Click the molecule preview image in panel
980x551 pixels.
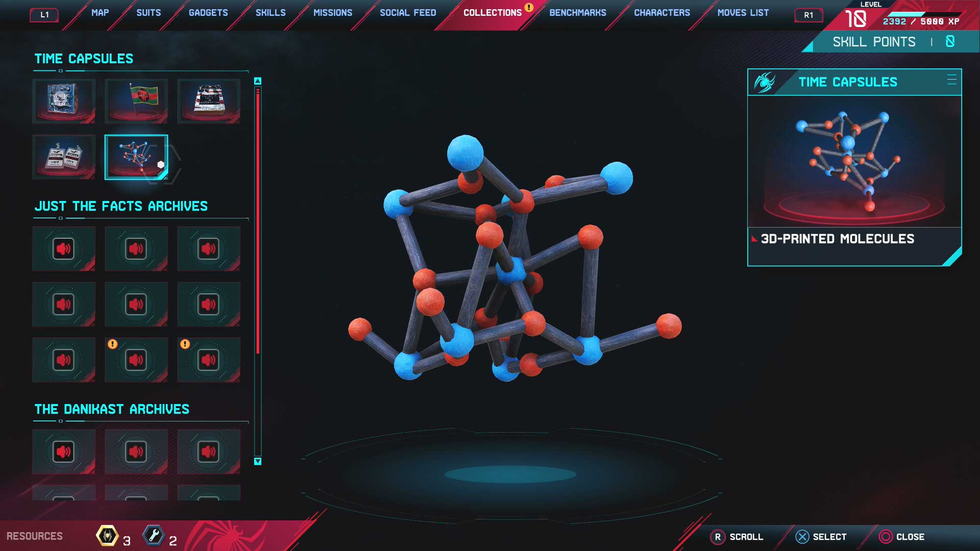click(x=854, y=161)
